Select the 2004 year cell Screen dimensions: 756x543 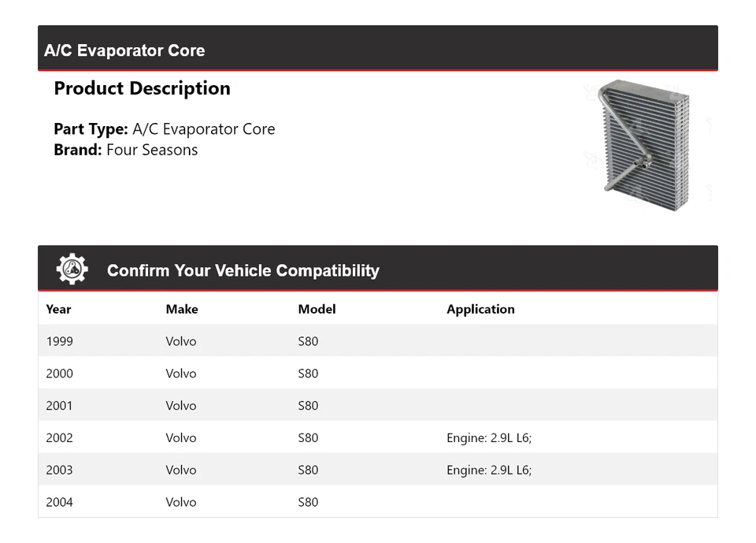point(59,502)
